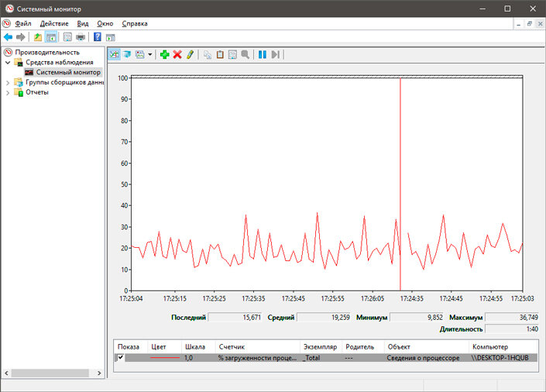Screen dimensions: 546x392
Task: Click the change graph type icon
Action: click(140, 54)
